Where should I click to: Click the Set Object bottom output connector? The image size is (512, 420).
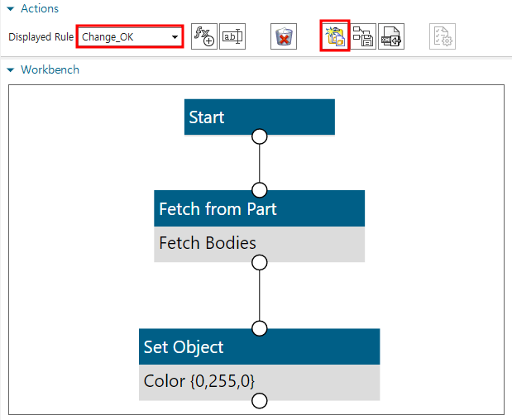(259, 402)
